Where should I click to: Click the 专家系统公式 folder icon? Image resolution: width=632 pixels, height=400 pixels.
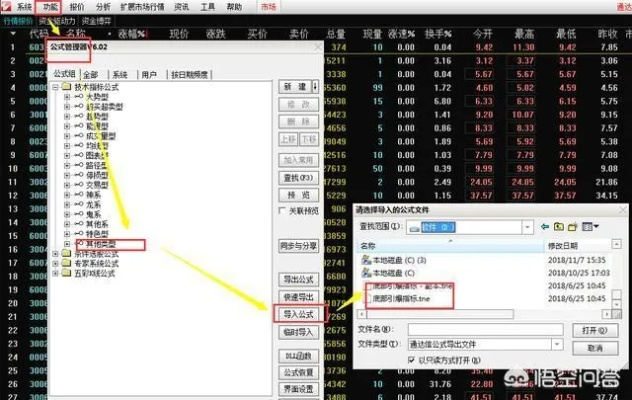coord(67,263)
